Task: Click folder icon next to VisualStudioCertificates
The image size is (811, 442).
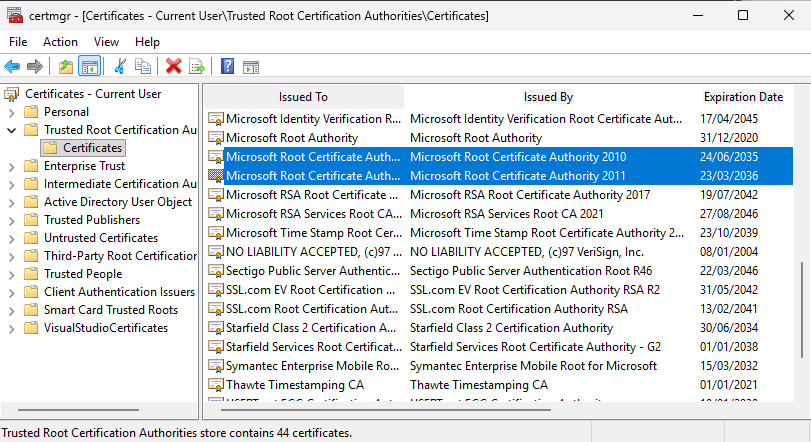Action: coord(32,328)
